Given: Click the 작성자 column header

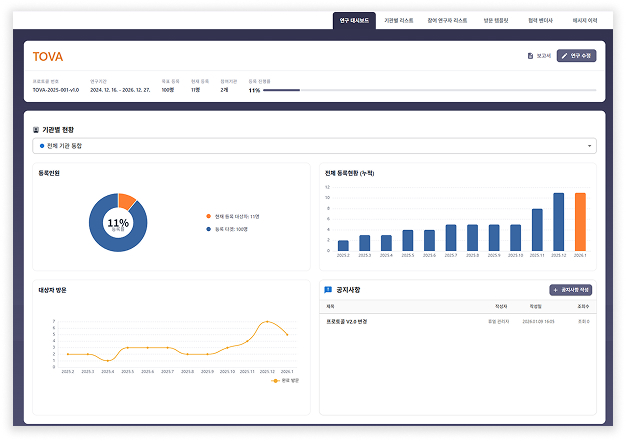Looking at the screenshot, I should click(x=501, y=307).
